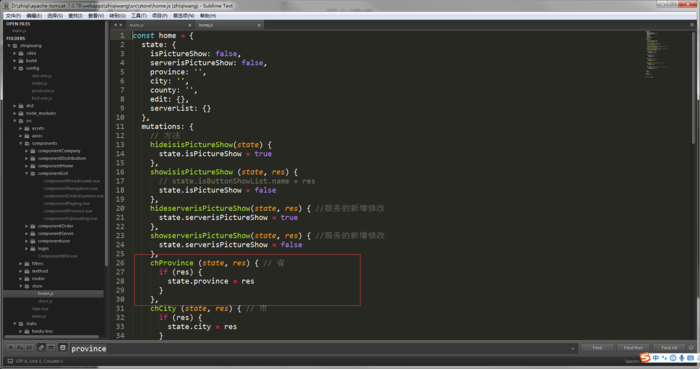Expand the assets folder
700x369 pixels.
[x=21, y=129]
